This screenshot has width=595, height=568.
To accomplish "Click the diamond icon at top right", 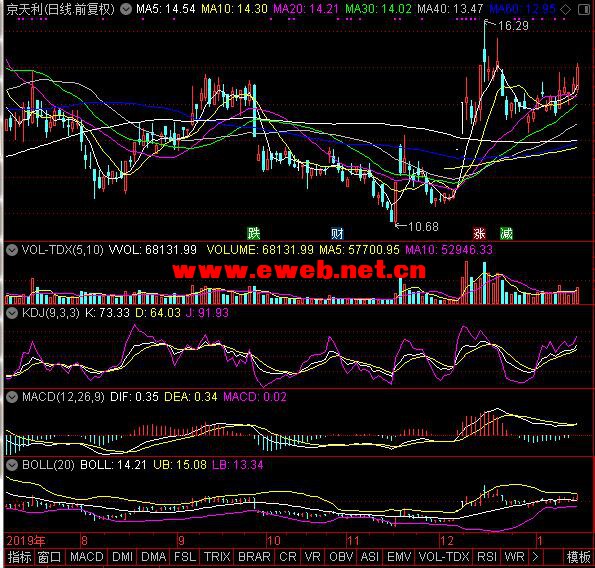I will click(565, 9).
